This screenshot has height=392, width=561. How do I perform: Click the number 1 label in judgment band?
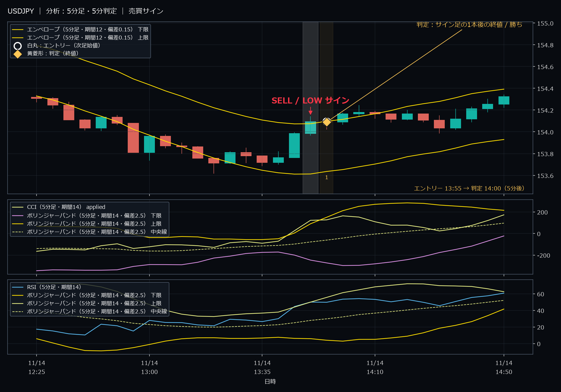(x=326, y=177)
